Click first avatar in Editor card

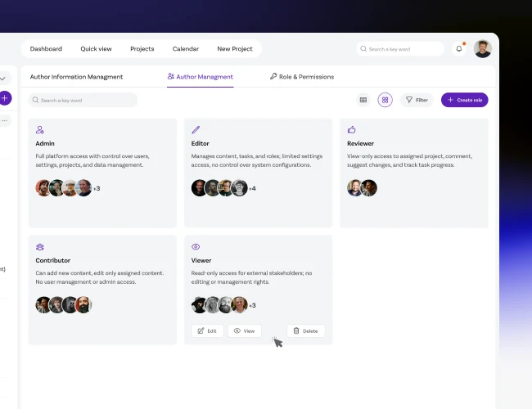[199, 188]
